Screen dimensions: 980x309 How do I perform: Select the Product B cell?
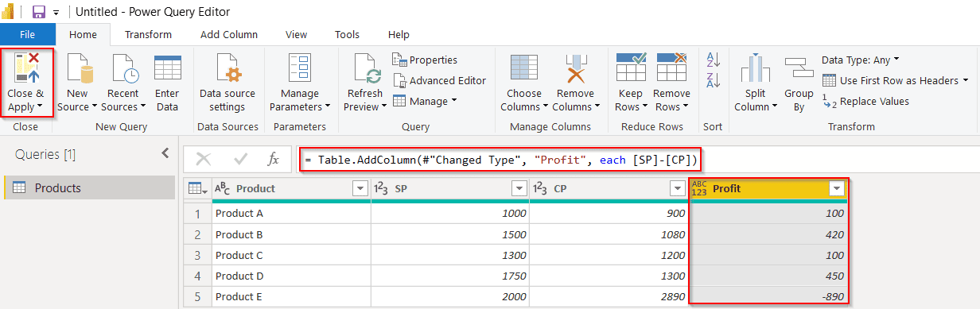[291, 234]
